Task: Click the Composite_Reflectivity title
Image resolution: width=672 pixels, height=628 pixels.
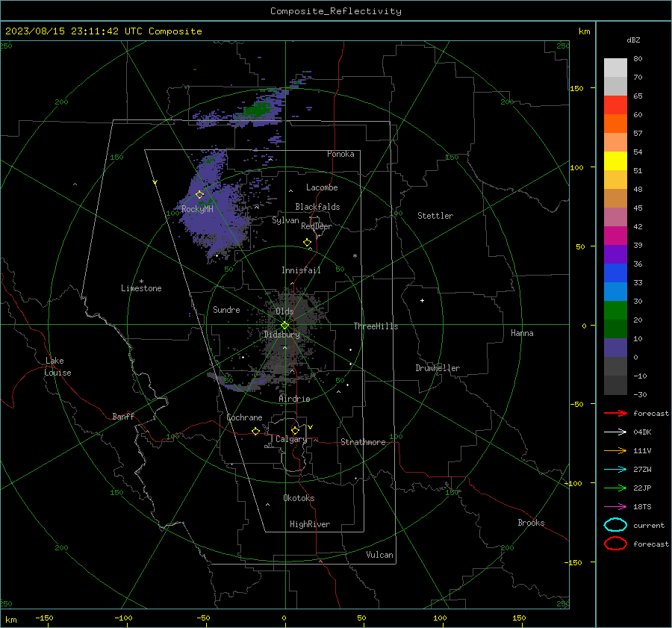Action: pos(335,11)
